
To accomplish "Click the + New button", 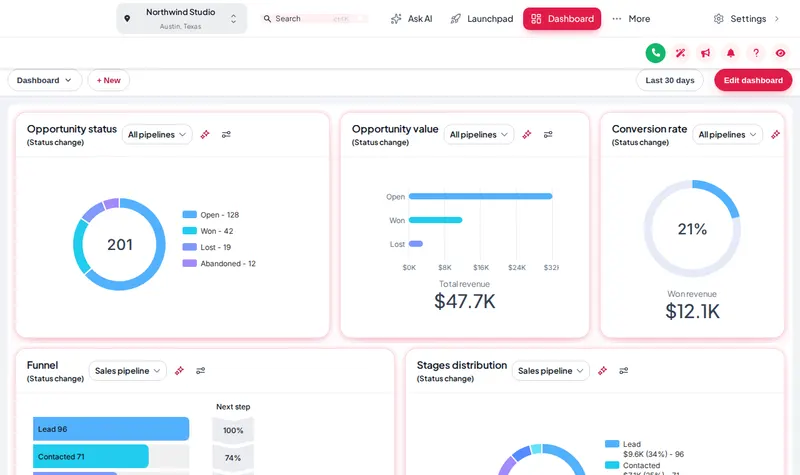I will 109,80.
